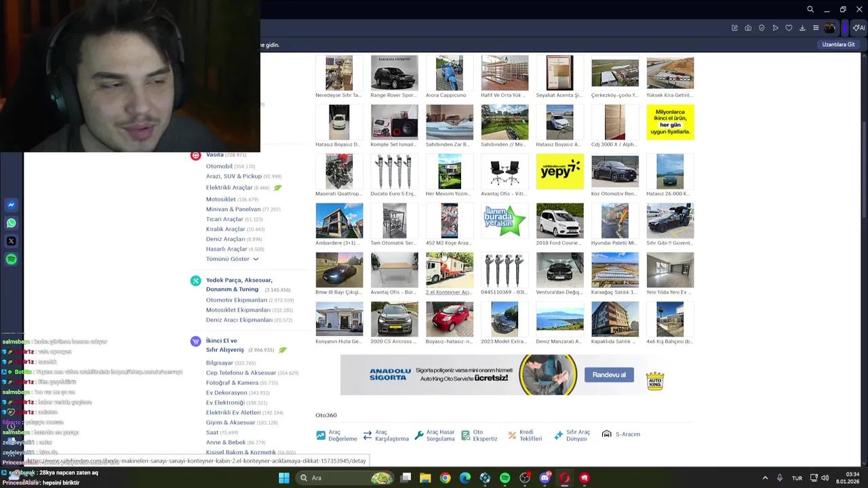This screenshot has width=868, height=488.
Task: Take a snapshot with the camera icon
Action: pyautogui.click(x=748, y=28)
